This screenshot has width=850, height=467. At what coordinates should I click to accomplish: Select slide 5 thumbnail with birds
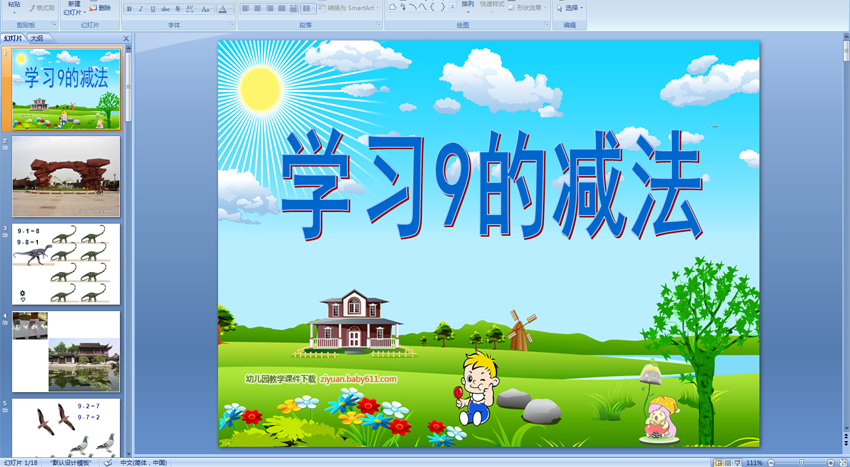[66, 428]
